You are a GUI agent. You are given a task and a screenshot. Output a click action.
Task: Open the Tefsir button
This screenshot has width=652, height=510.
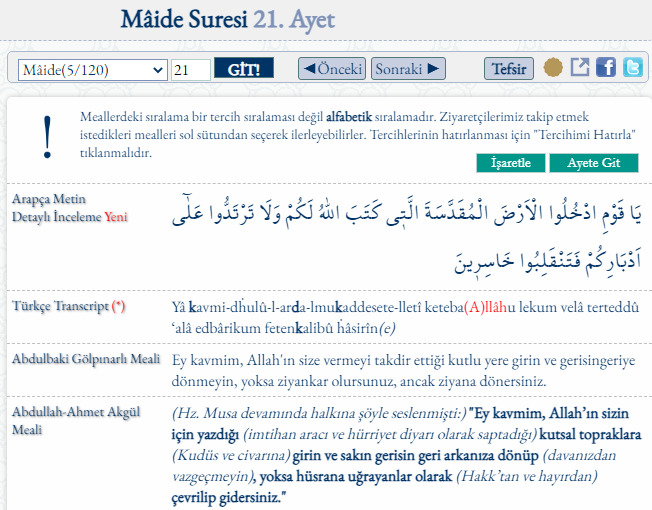pos(509,69)
